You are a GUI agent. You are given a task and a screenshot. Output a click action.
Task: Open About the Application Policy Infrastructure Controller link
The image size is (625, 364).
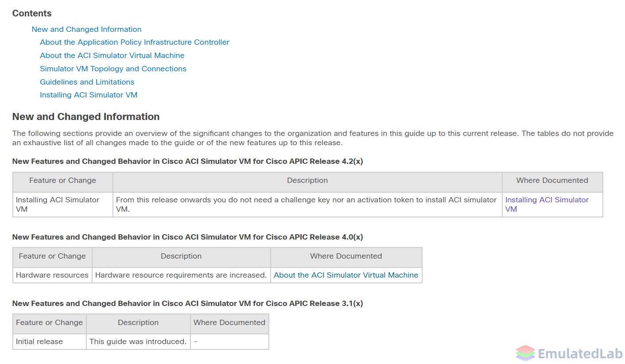pos(135,42)
